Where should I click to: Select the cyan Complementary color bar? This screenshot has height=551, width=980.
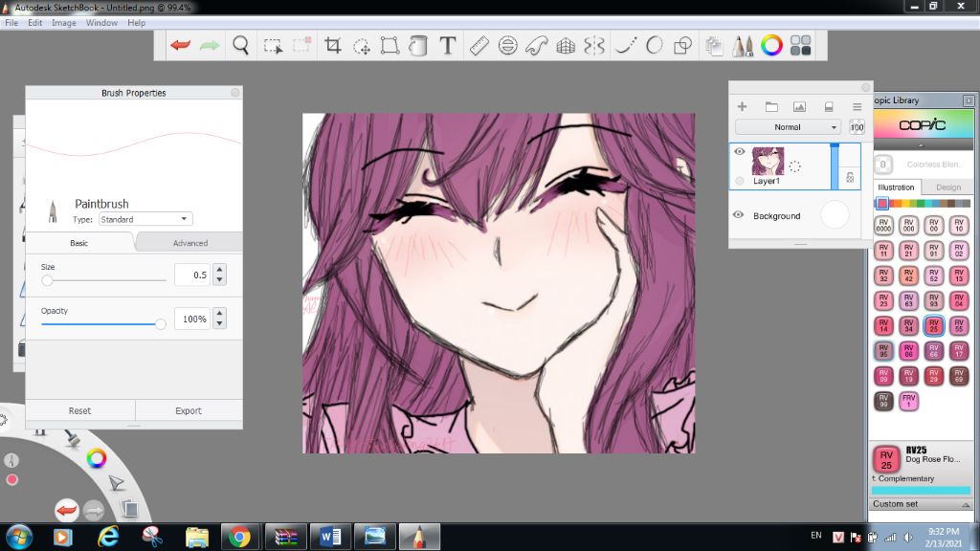[x=921, y=491]
